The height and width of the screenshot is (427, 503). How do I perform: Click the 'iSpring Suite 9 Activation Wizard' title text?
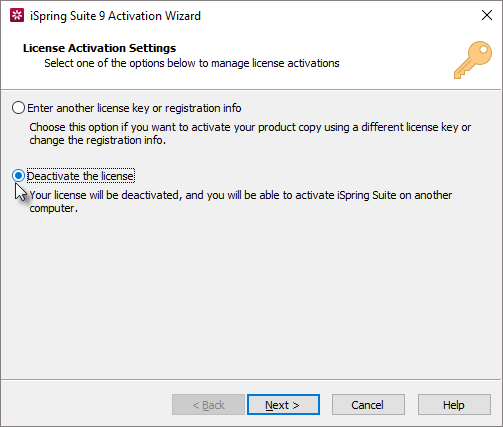(x=115, y=16)
